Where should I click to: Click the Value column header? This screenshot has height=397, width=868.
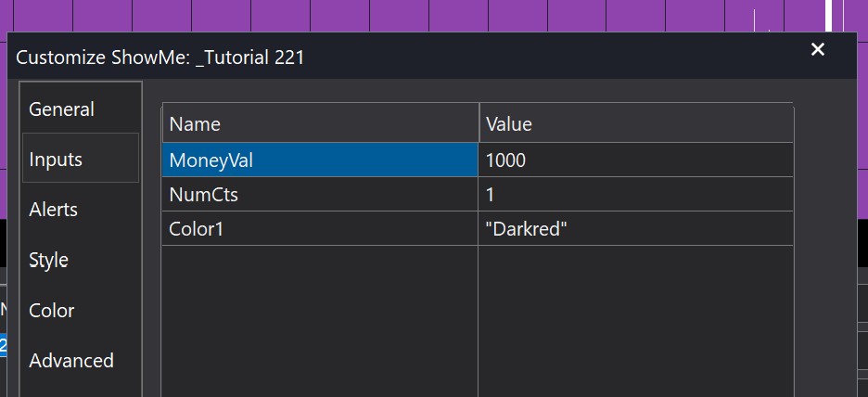coord(635,123)
